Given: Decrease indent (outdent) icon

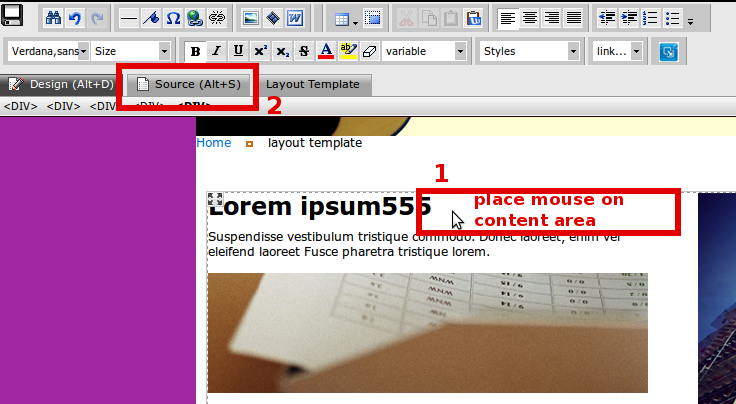Looking at the screenshot, I should coord(607,18).
